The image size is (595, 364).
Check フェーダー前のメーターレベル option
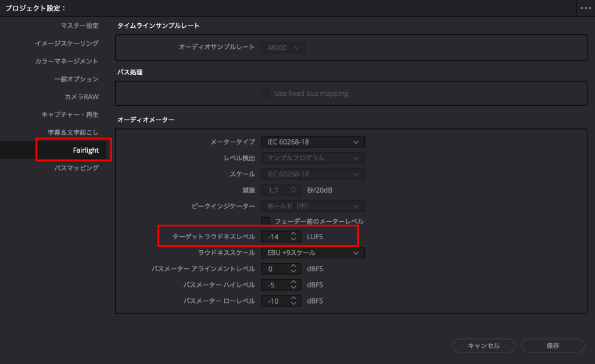click(x=266, y=221)
